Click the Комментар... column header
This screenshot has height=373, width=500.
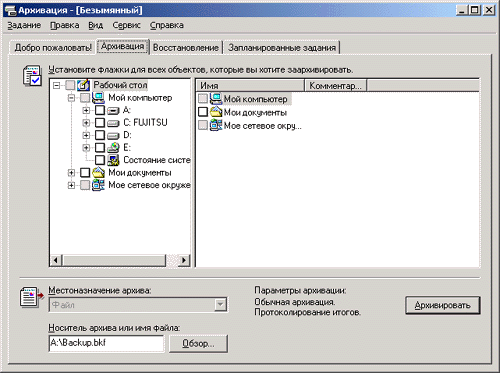[x=336, y=86]
